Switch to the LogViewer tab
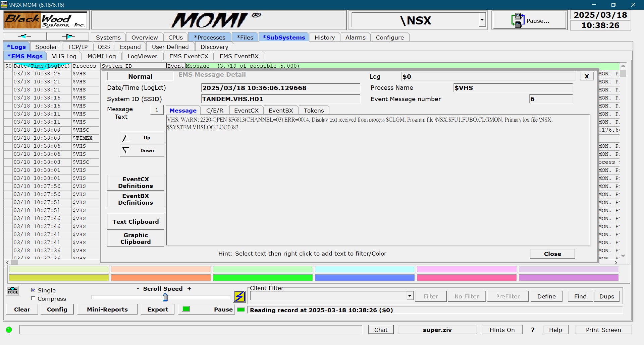Viewport: 644px width, 345px height. [142, 56]
